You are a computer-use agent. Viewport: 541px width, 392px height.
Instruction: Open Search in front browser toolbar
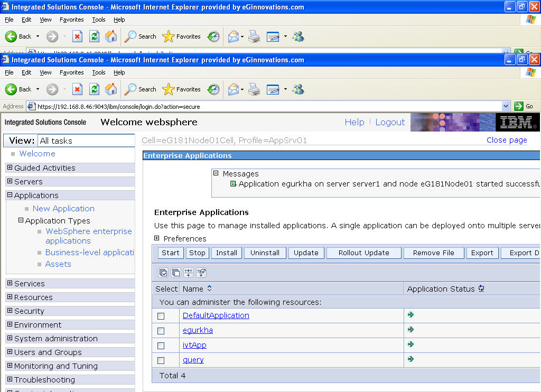coord(140,89)
